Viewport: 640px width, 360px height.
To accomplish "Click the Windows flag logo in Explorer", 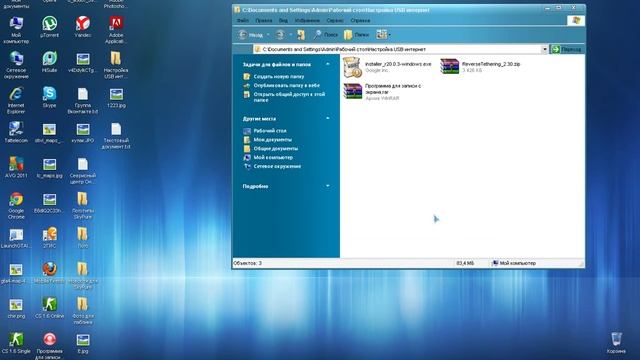I will point(576,20).
